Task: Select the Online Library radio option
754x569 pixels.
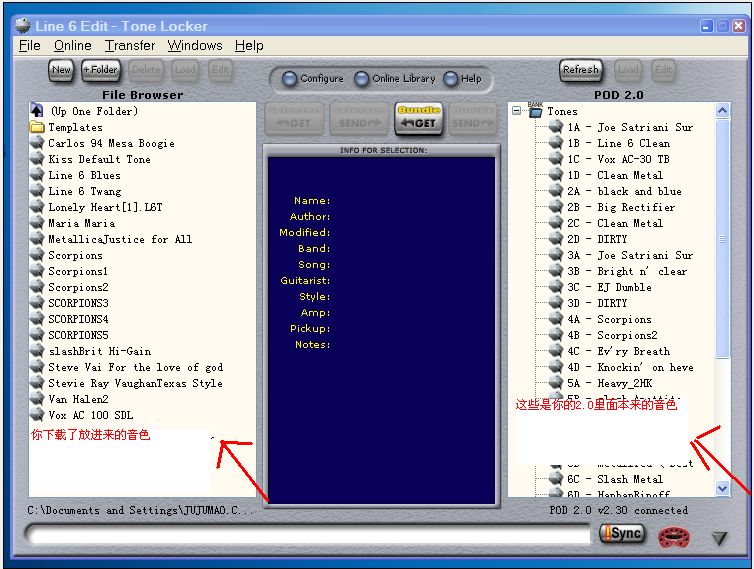Action: [361, 79]
